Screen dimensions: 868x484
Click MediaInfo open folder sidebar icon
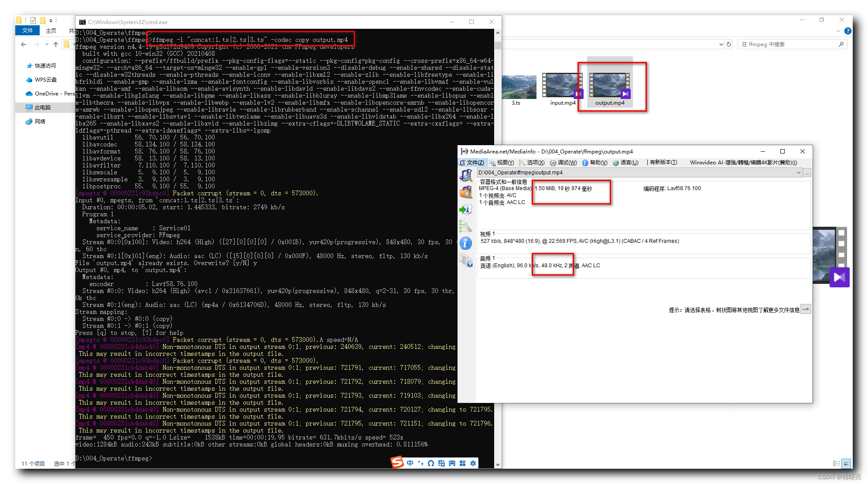[466, 192]
